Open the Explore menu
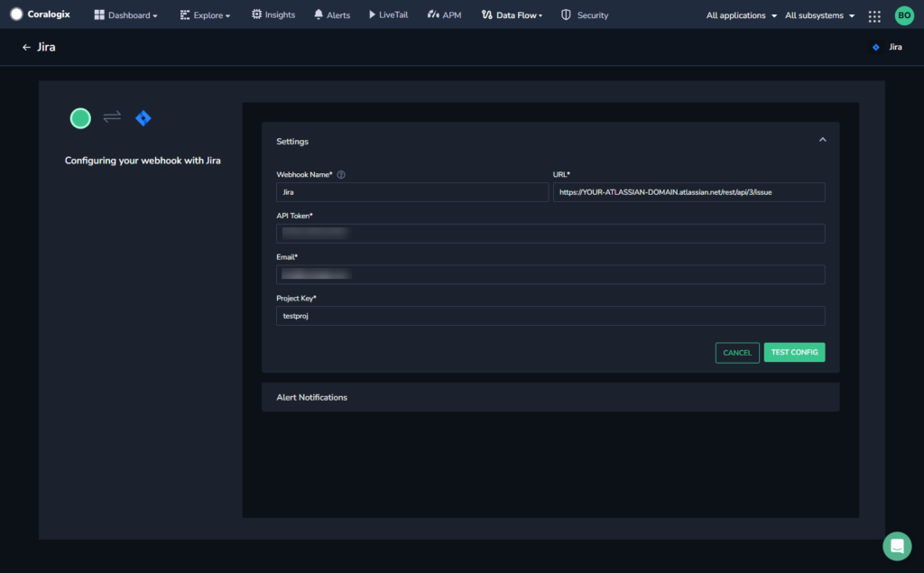The height and width of the screenshot is (573, 924). (205, 14)
